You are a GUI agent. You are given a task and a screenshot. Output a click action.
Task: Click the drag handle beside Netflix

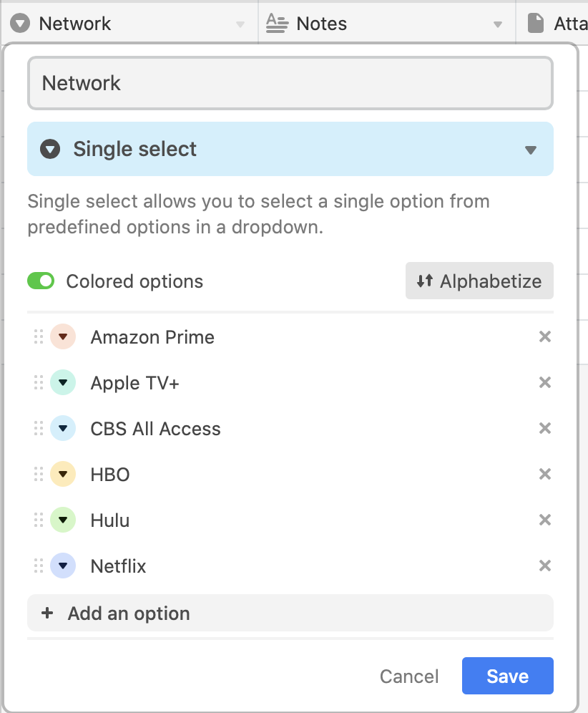(x=39, y=566)
